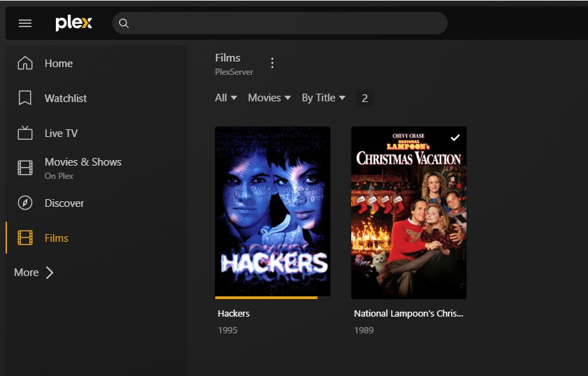Image resolution: width=588 pixels, height=376 pixels.
Task: Open the Movies type dropdown
Action: coord(270,98)
